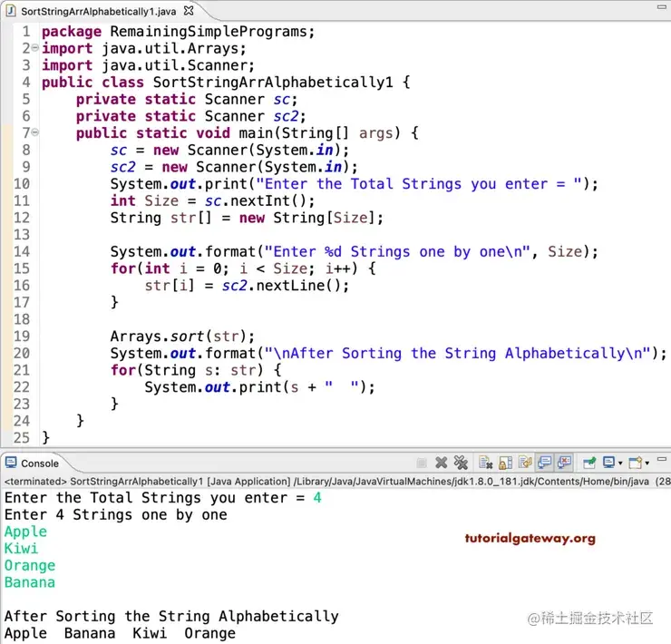671x644 pixels.
Task: Click line number 18 in the editor gutter
Action: coord(22,319)
